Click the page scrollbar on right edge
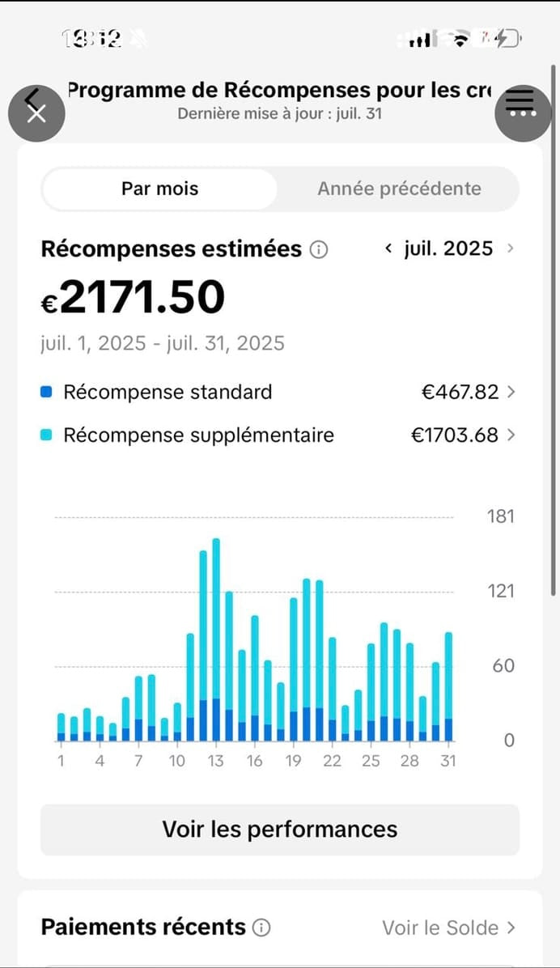Screen dimensions: 560x968 pyautogui.click(x=553, y=324)
